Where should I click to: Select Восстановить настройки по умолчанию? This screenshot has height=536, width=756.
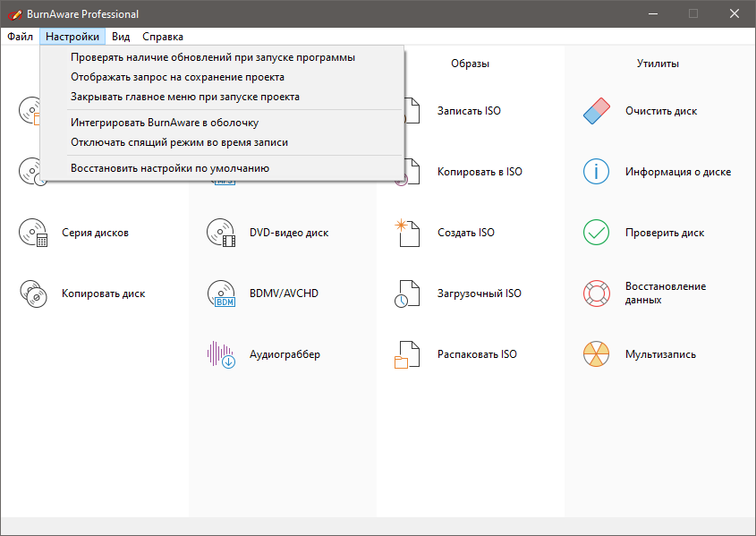[x=170, y=167]
